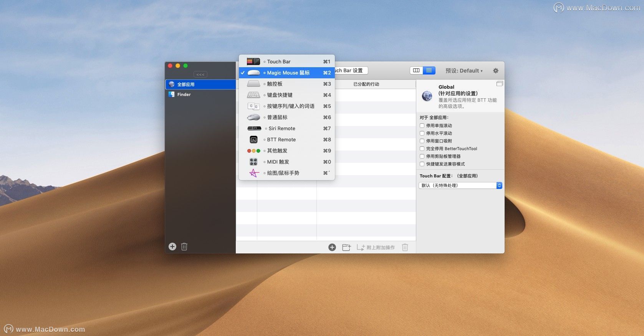Click the window icon at panel top-right
This screenshot has width=644, height=336.
coord(500,84)
